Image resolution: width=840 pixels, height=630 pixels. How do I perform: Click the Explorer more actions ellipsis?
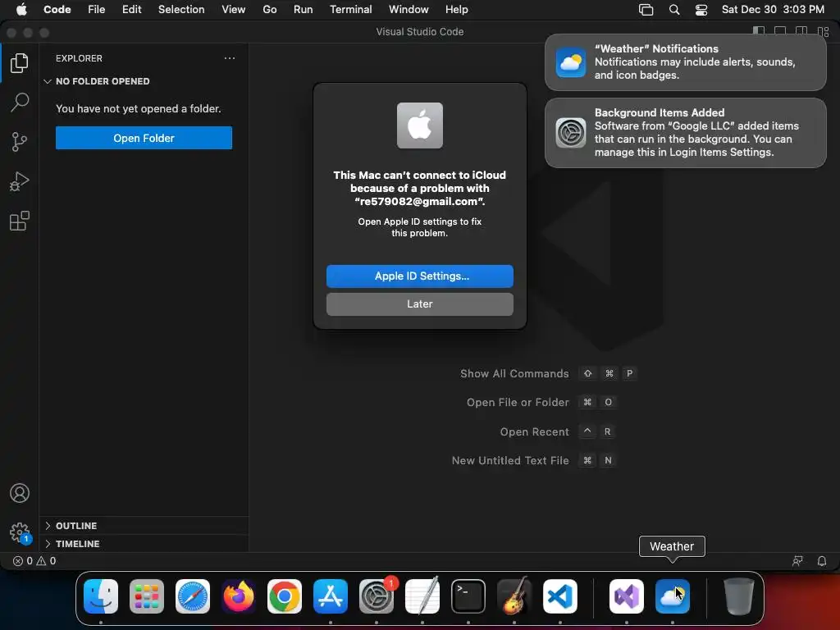click(x=230, y=58)
